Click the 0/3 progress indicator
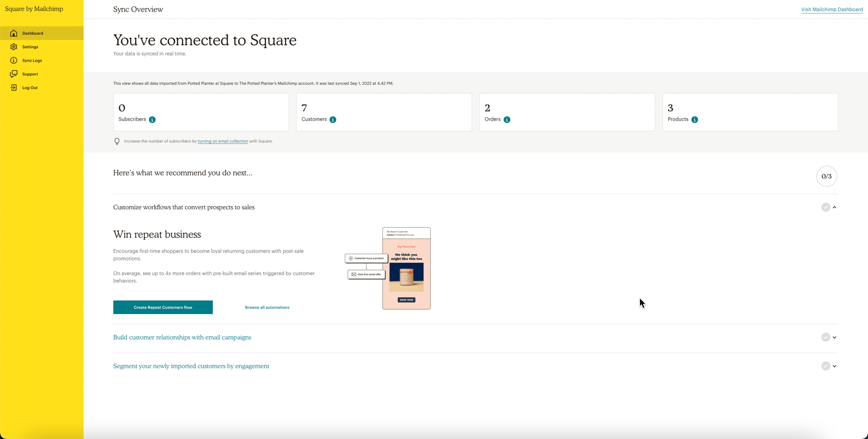Viewport: 868px width, 439px height. tap(827, 177)
